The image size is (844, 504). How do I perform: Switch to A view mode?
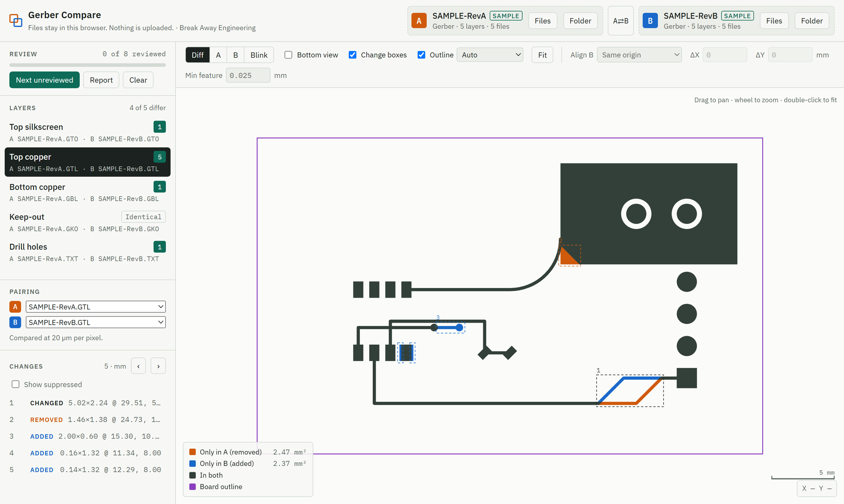click(x=218, y=55)
